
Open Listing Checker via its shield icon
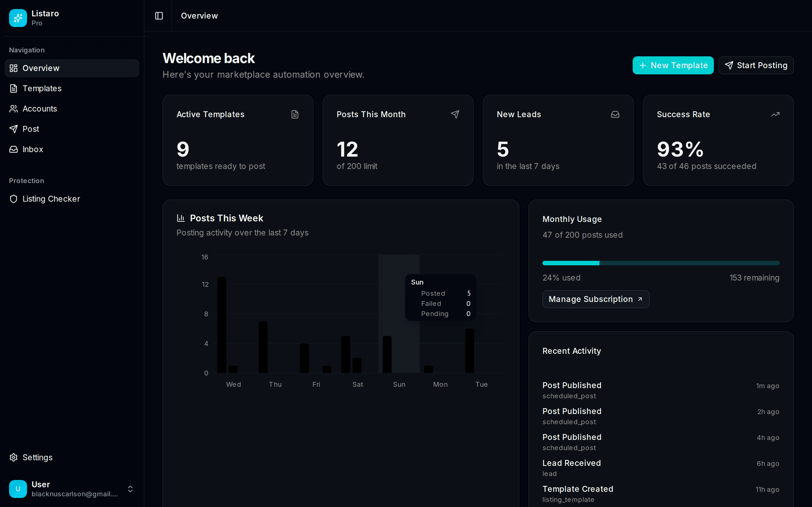coord(14,199)
